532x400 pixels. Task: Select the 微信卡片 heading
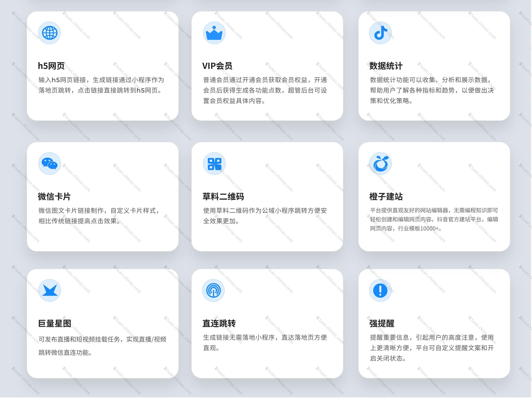pos(54,197)
